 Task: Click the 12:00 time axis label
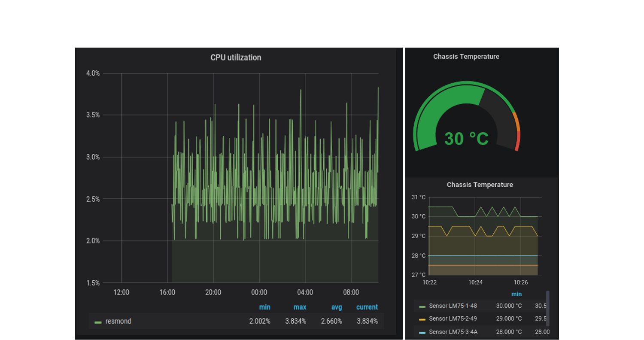pos(121,292)
